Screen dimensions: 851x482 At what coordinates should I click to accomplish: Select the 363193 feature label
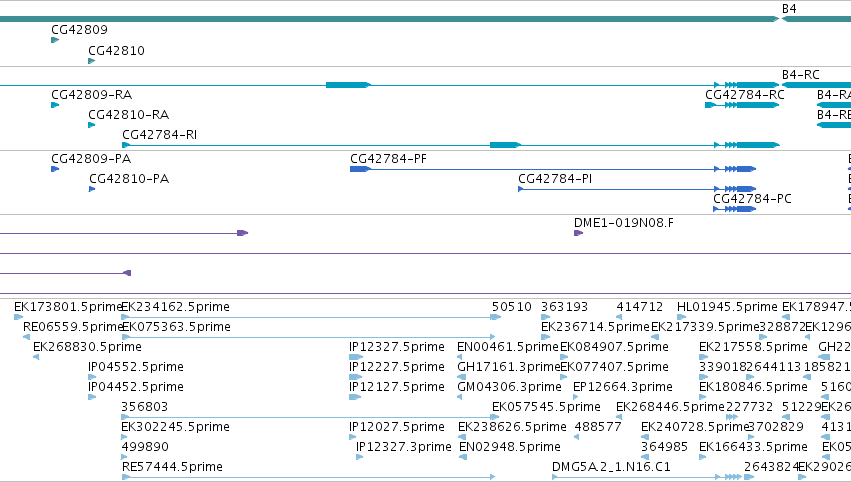564,307
